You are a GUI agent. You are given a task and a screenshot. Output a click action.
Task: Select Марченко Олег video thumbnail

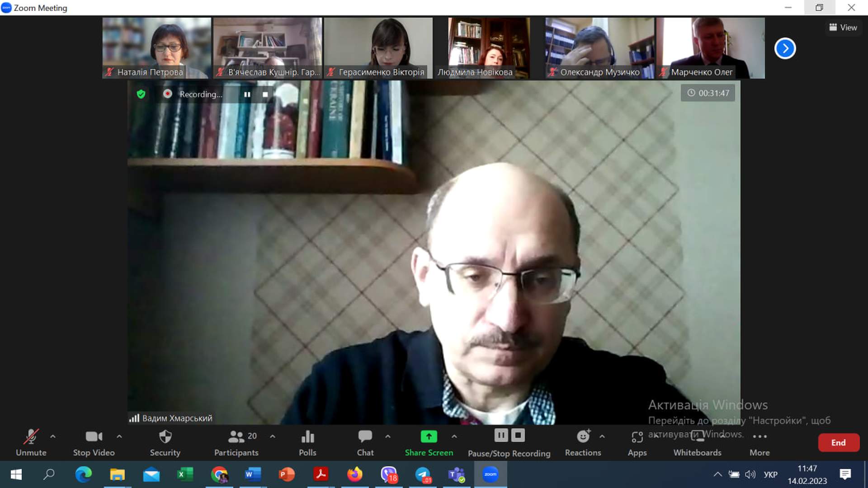pos(711,48)
